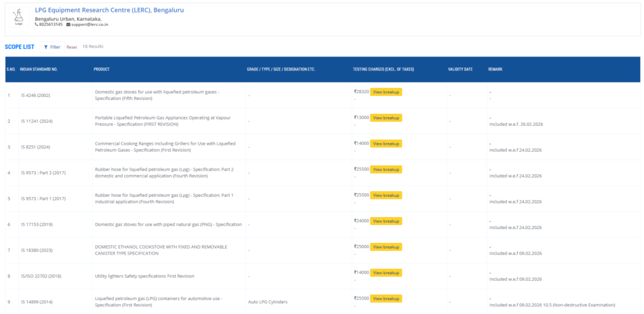
Task: Click the lab flask logo icon
Action: pyautogui.click(x=18, y=16)
